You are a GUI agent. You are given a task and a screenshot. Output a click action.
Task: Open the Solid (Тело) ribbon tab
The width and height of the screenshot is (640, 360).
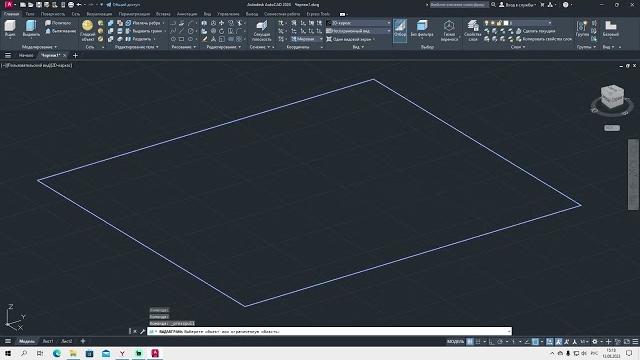click(x=30, y=14)
